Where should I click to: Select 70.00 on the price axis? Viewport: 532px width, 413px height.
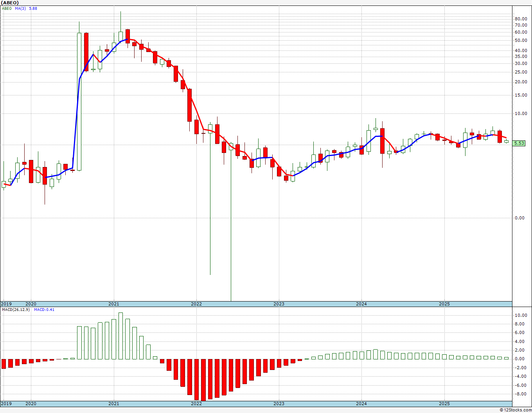pyautogui.click(x=520, y=25)
